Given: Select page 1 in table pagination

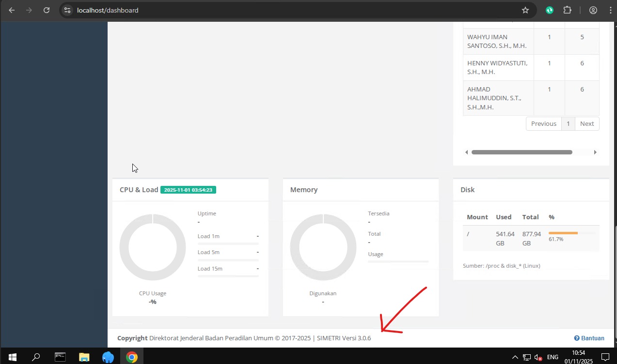Looking at the screenshot, I should pyautogui.click(x=568, y=124).
